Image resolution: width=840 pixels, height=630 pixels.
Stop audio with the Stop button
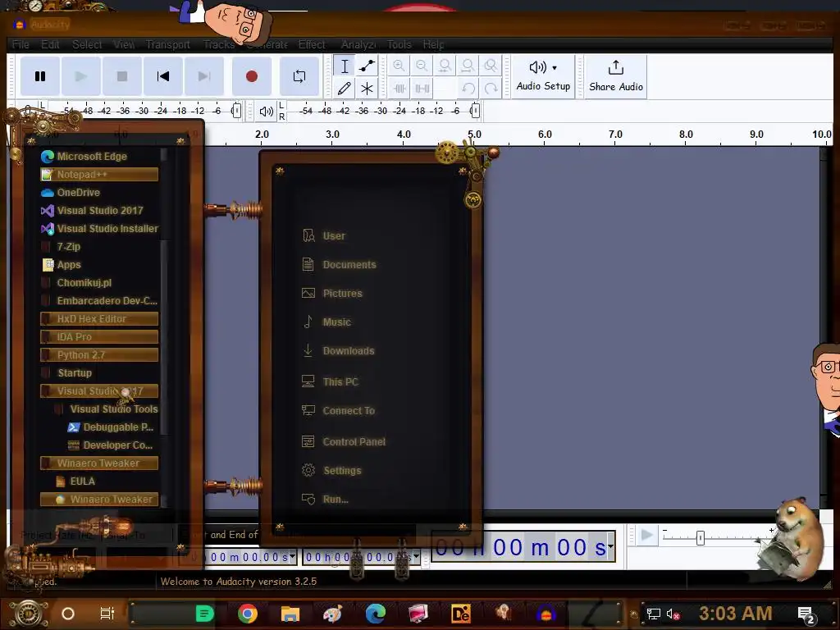tap(122, 76)
